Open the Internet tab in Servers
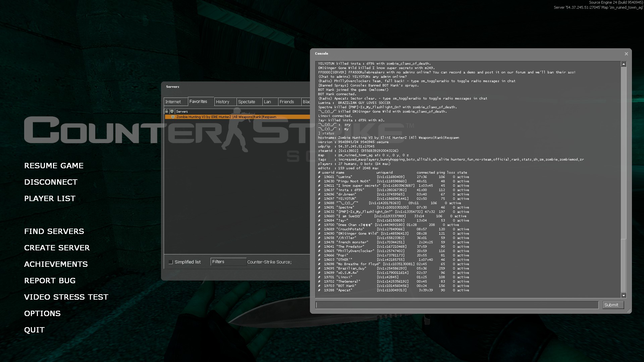644x362 pixels. point(175,102)
